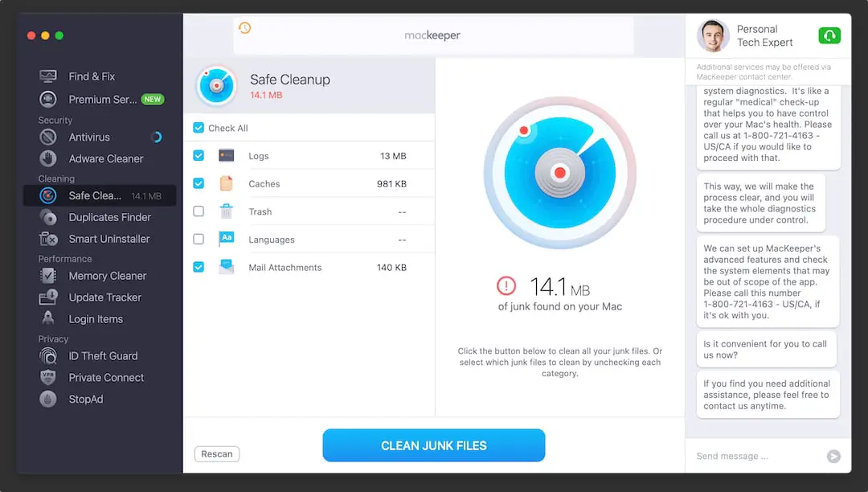The height and width of the screenshot is (492, 868).
Task: Click the CLEAN JUNK FILES button
Action: tap(433, 445)
